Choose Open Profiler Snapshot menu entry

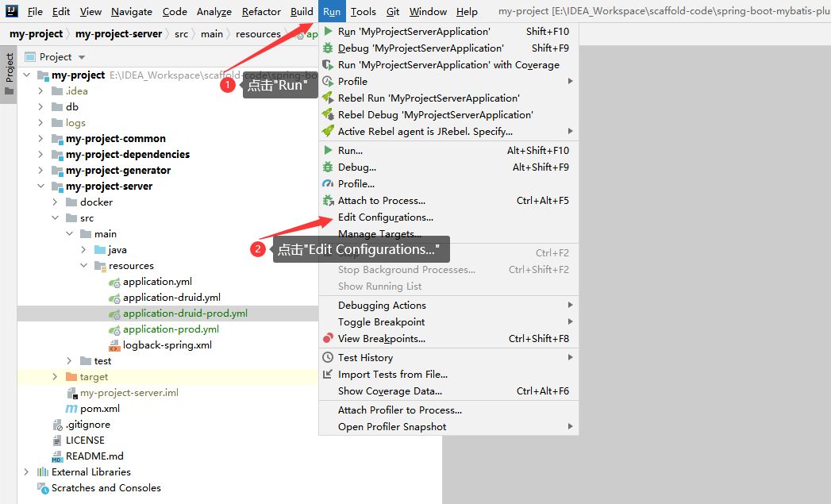click(x=392, y=427)
